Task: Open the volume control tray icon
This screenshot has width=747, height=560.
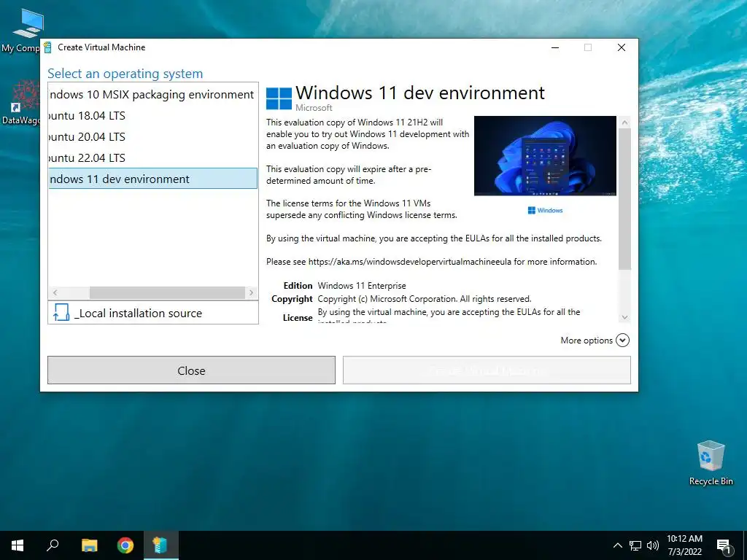Action: (x=653, y=545)
